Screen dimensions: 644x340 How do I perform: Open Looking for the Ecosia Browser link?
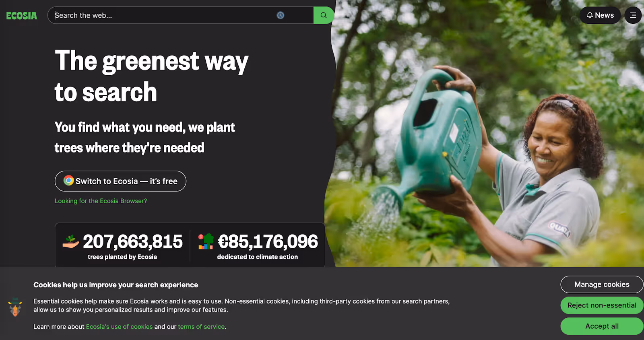pyautogui.click(x=101, y=201)
